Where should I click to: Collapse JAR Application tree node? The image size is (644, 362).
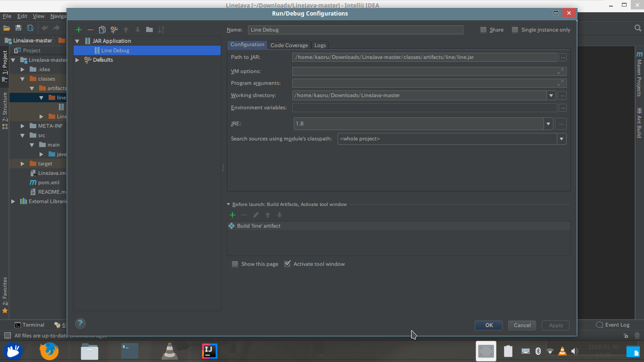77,41
